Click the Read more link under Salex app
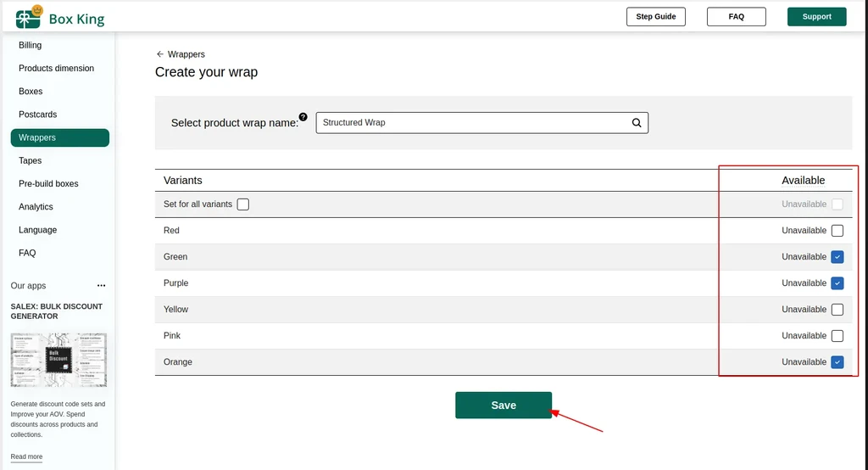868x470 pixels. point(26,456)
